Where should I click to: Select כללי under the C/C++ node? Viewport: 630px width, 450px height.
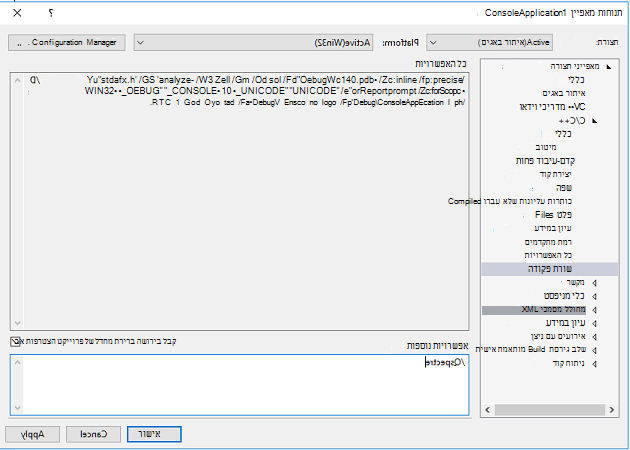pos(563,133)
